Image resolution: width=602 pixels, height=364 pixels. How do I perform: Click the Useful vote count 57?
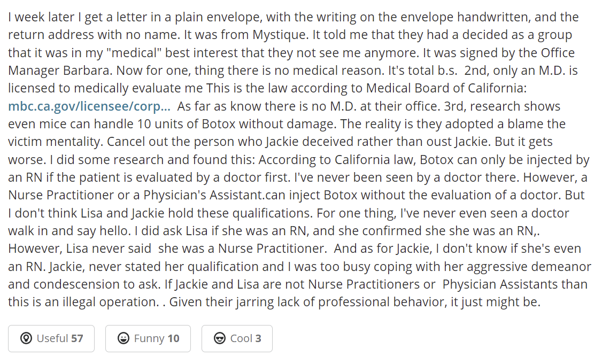point(77,338)
